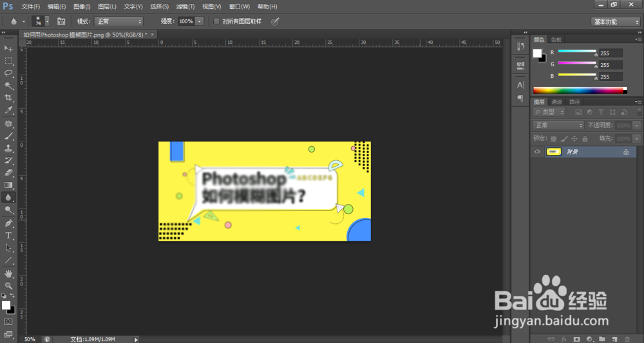Click the R channel slider
The height and width of the screenshot is (343, 644).
[577, 52]
